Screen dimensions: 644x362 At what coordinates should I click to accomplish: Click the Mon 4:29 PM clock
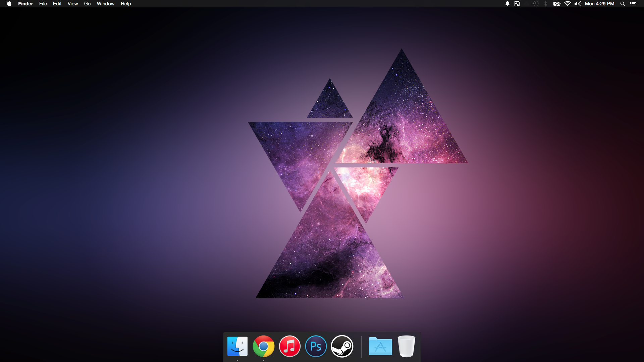click(599, 4)
